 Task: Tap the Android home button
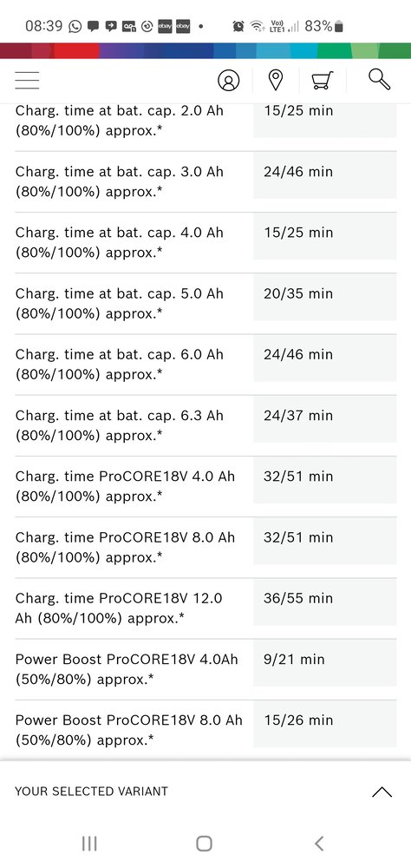click(x=204, y=843)
